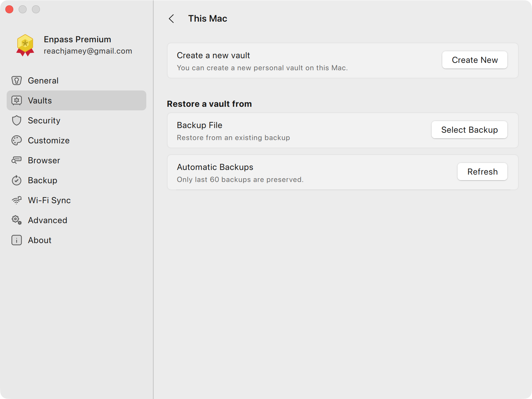Click the reachjamey@gmail.com account email
The height and width of the screenshot is (399, 532).
(88, 51)
